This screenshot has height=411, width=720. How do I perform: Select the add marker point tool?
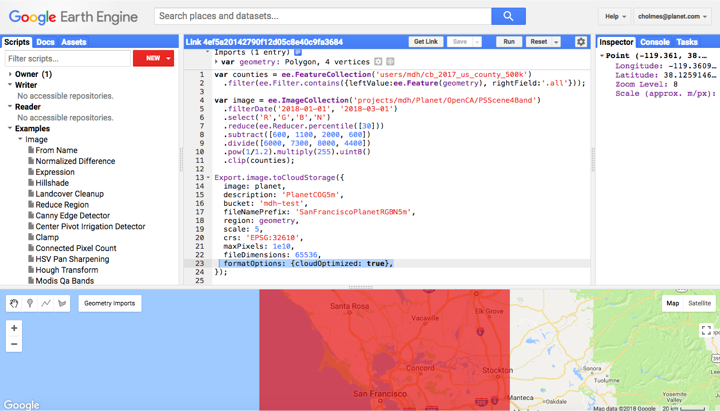click(x=30, y=303)
